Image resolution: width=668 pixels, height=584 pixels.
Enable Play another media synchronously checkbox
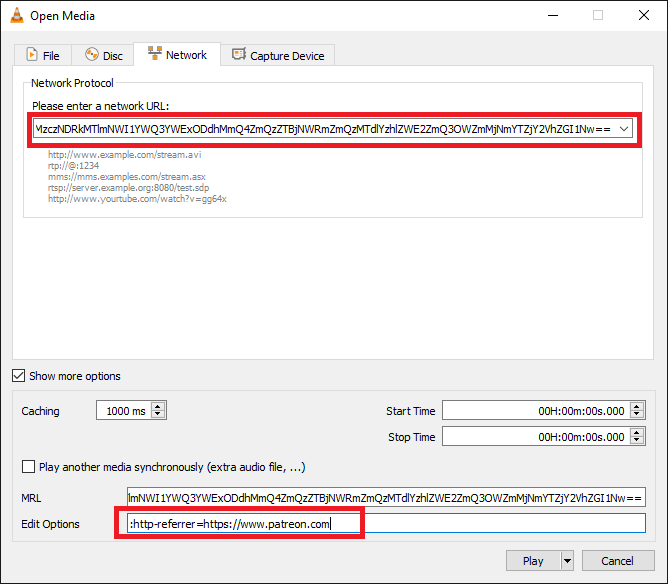click(28, 466)
